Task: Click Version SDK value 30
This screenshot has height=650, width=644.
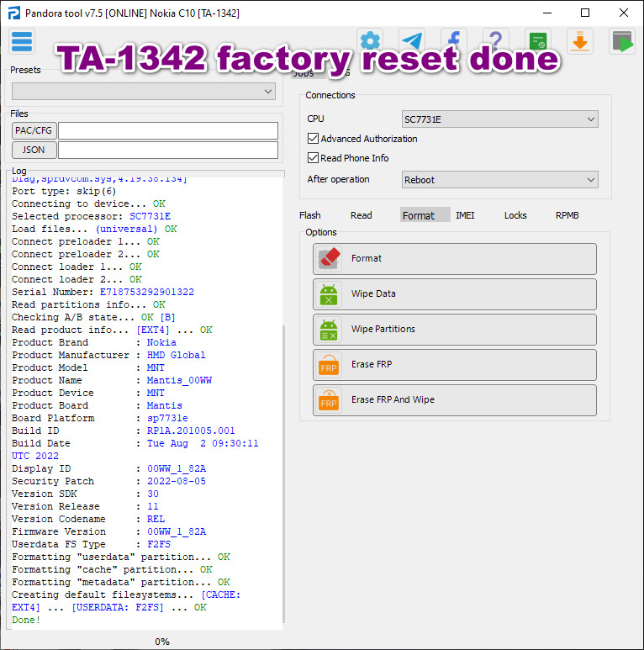Action: tap(153, 494)
